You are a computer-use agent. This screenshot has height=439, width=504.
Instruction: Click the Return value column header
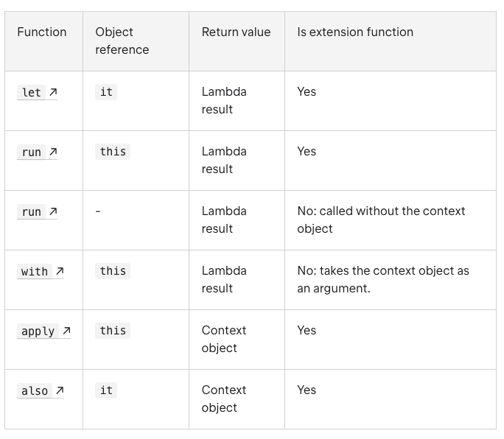(x=237, y=32)
